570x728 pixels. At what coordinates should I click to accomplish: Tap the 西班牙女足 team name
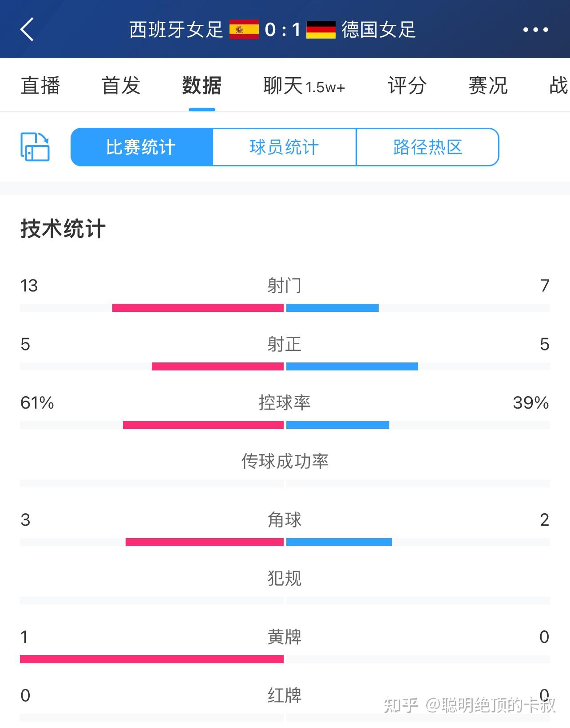tap(176, 30)
